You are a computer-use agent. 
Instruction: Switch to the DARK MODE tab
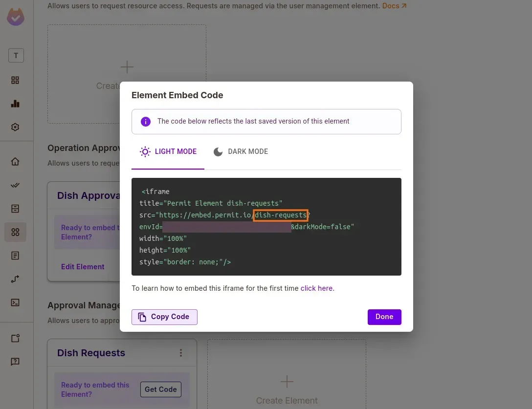click(241, 151)
